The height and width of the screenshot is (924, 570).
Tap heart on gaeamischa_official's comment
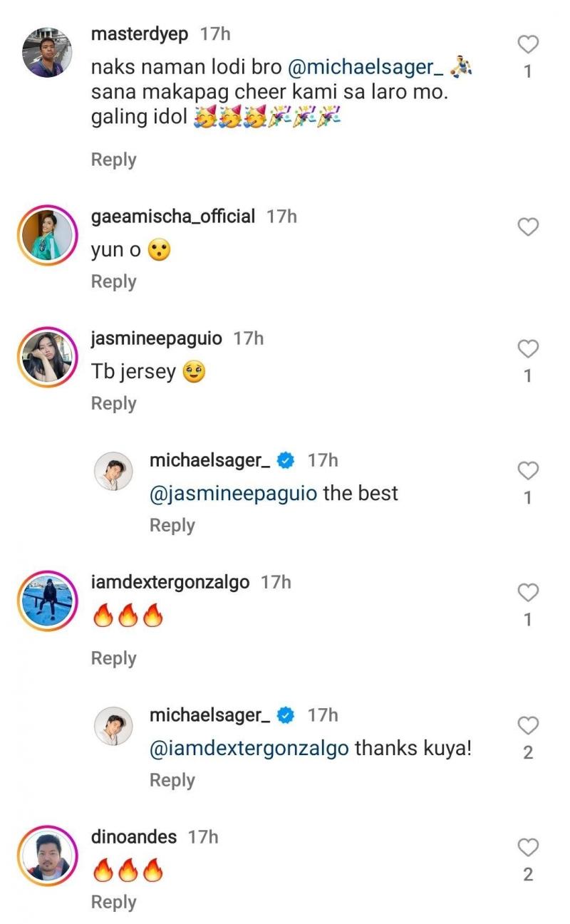[527, 227]
